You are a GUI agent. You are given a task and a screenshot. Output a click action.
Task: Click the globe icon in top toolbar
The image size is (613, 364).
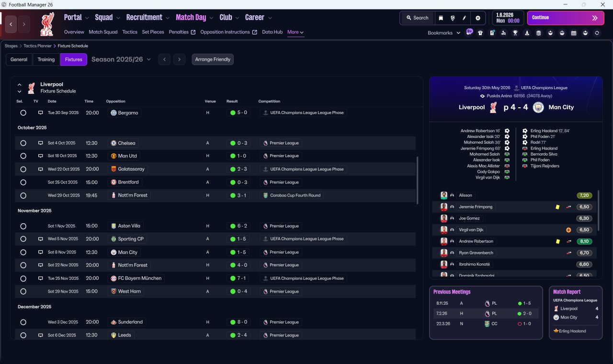coord(453,18)
